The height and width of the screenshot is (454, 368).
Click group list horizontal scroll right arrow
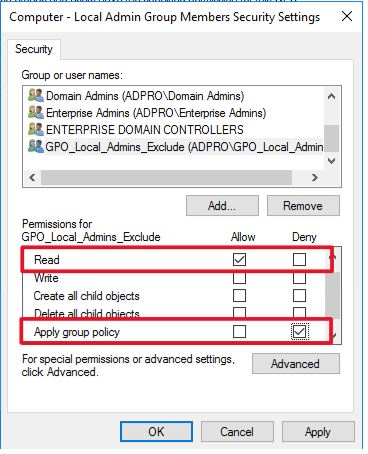pyautogui.click(x=315, y=177)
